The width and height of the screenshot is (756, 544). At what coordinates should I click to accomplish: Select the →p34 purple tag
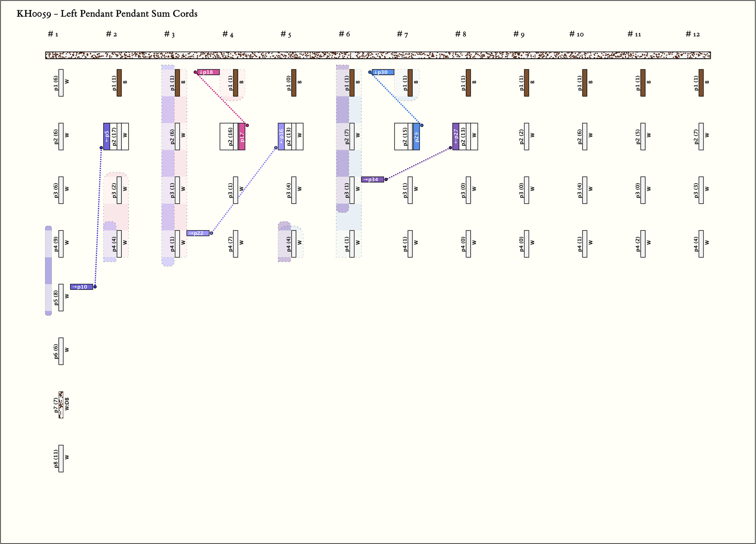(x=372, y=180)
